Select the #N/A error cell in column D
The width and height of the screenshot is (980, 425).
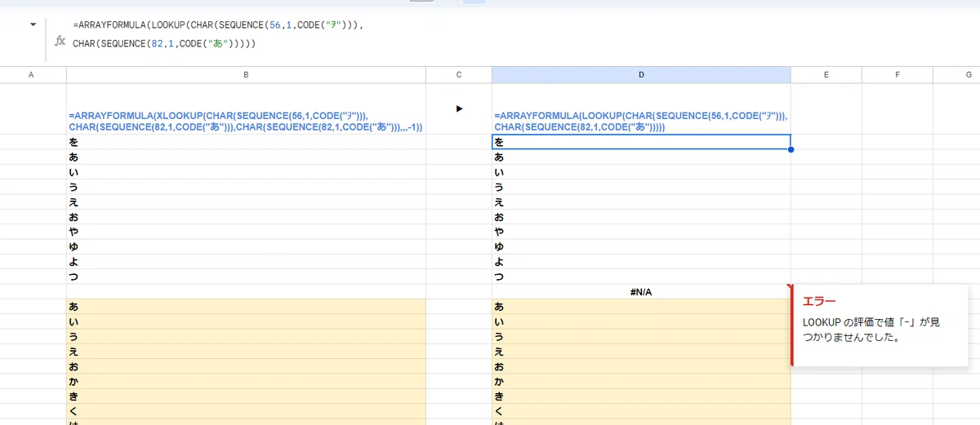tap(641, 291)
